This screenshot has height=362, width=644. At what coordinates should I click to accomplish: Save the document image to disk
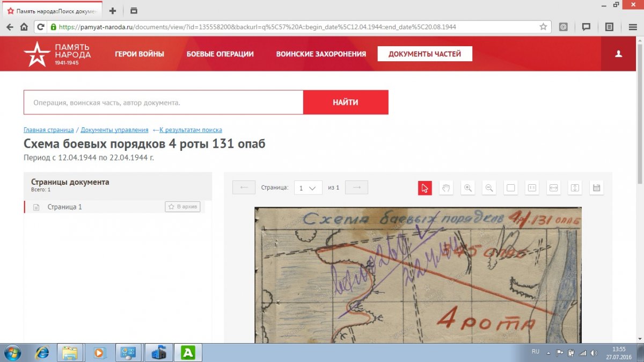click(x=596, y=188)
